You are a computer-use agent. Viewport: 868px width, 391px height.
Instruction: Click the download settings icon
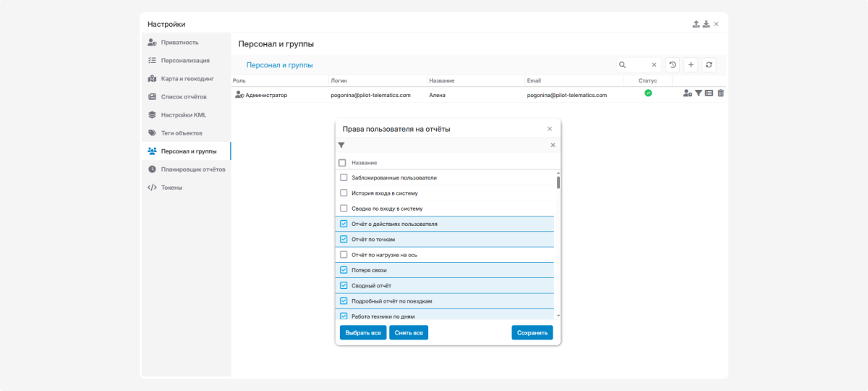tap(706, 24)
